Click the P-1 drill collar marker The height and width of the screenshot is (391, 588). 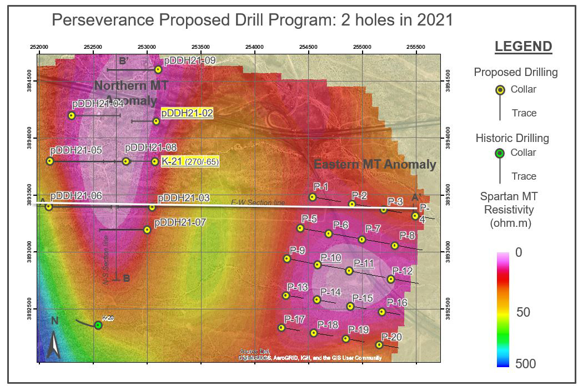pos(313,197)
